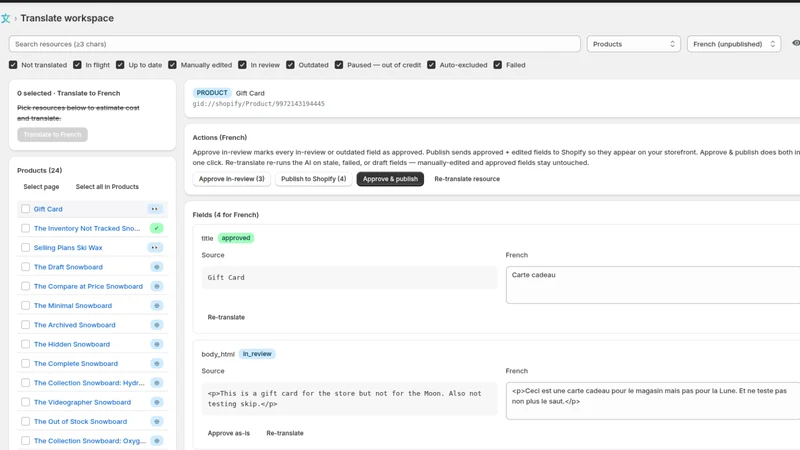Click the Selling Plans Ski Wax status badge
Image resolution: width=800 pixels, height=450 pixels.
point(155,247)
